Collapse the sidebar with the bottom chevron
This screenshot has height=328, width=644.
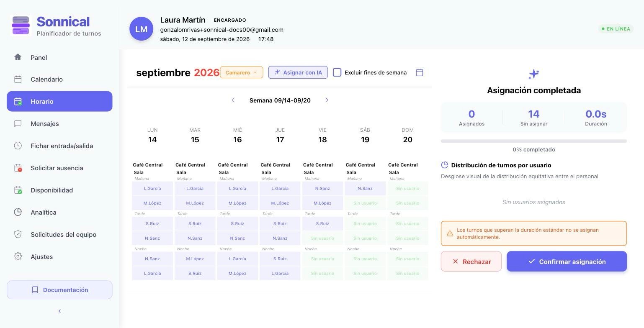59,311
